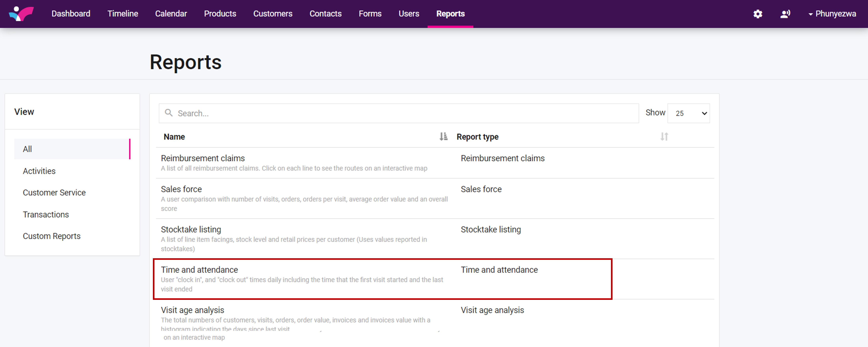
Task: Click the user voice support icon
Action: click(785, 14)
